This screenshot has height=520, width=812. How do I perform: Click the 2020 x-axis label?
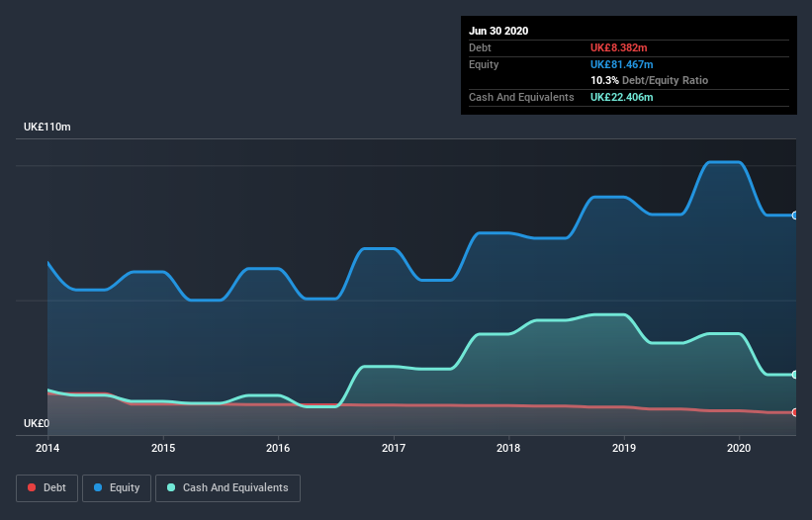[x=739, y=448]
